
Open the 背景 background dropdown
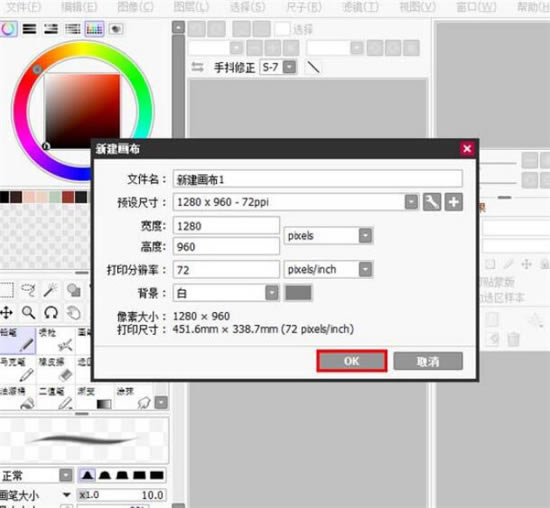click(x=272, y=293)
